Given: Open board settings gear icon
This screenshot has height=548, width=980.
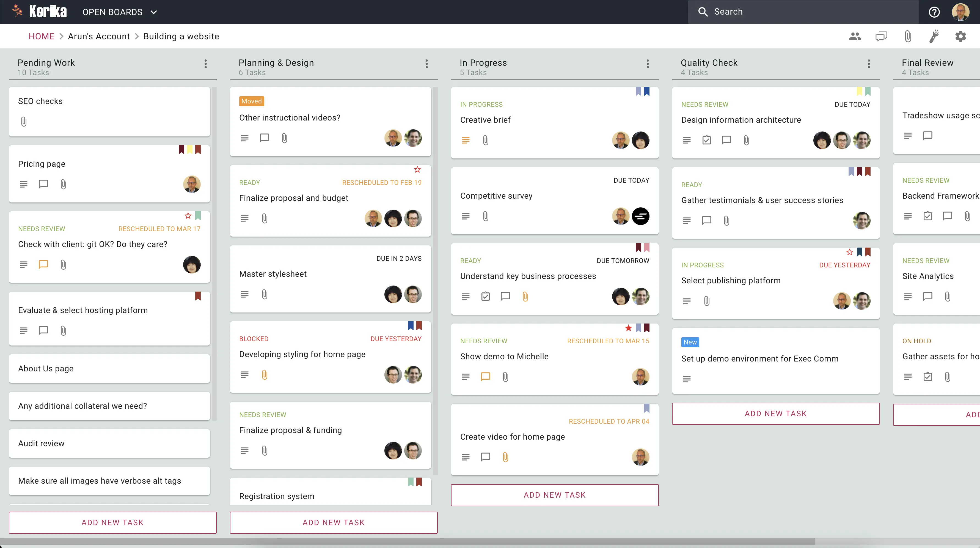Looking at the screenshot, I should coord(960,37).
